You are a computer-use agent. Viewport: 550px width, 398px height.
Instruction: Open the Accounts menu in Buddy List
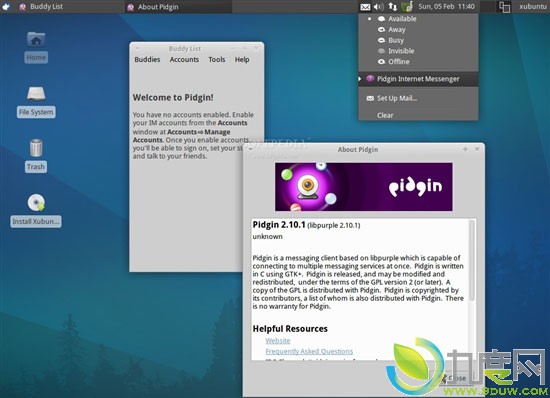[x=184, y=60]
